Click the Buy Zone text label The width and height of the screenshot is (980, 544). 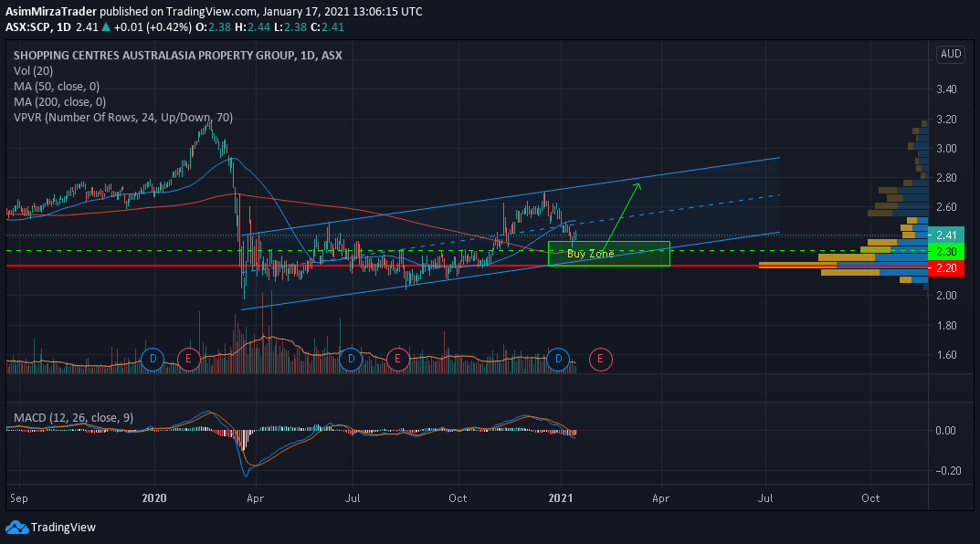coord(590,254)
